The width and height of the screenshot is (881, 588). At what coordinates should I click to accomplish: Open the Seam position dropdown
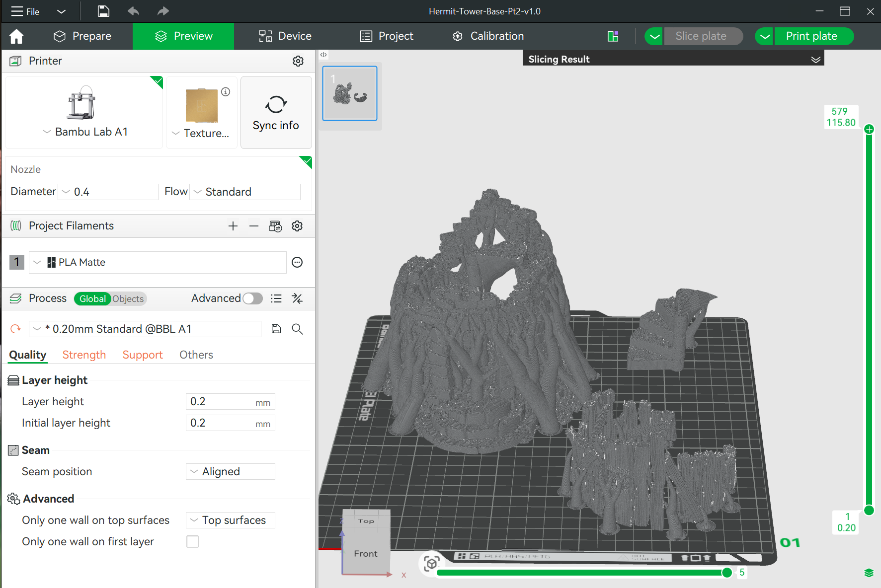(231, 471)
